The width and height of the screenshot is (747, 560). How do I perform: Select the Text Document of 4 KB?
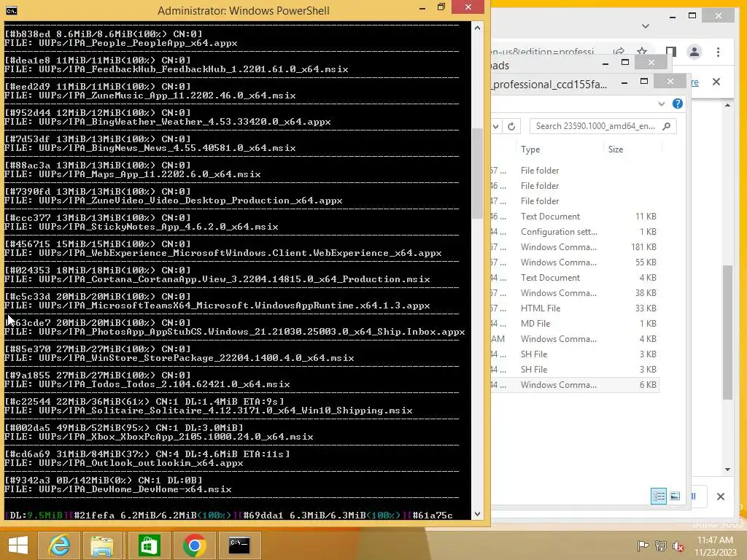575,277
